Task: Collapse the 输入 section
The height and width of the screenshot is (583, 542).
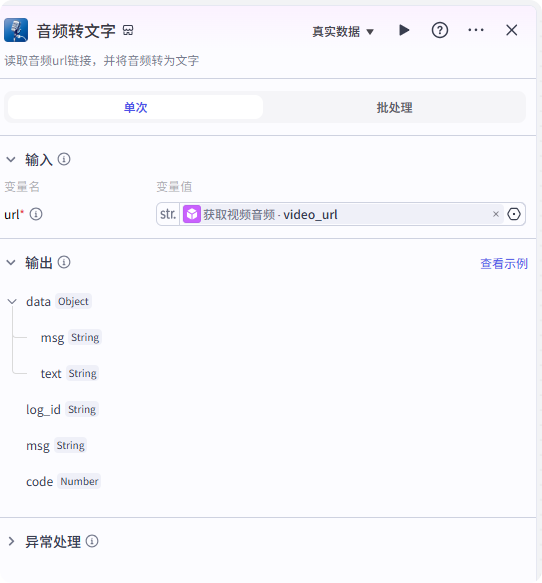Action: click(x=11, y=160)
